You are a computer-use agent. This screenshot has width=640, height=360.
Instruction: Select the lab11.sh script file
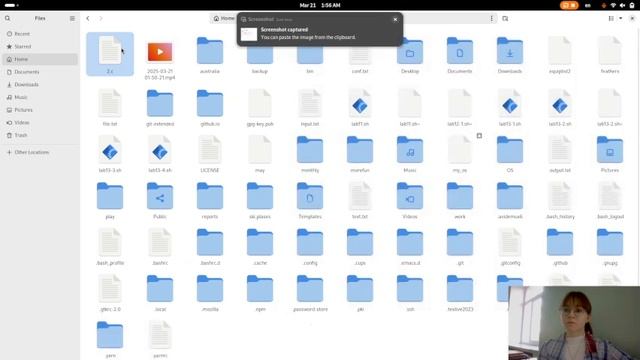[x=360, y=103]
